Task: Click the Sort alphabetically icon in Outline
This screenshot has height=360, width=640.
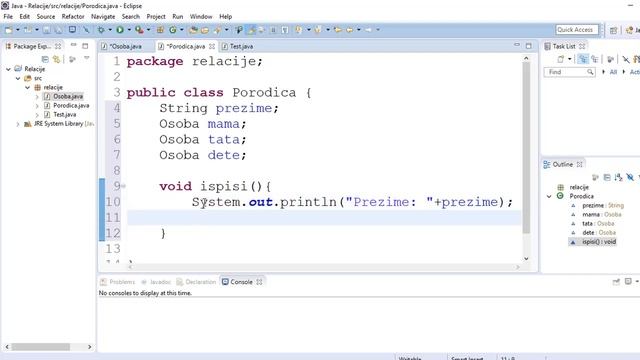Action: tap(618, 177)
